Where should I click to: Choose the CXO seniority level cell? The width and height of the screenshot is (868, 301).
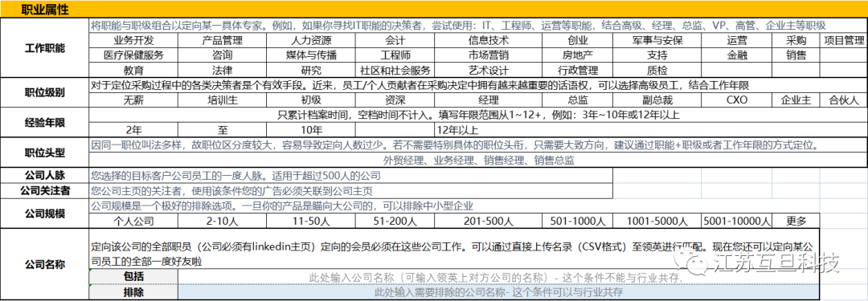point(737,100)
